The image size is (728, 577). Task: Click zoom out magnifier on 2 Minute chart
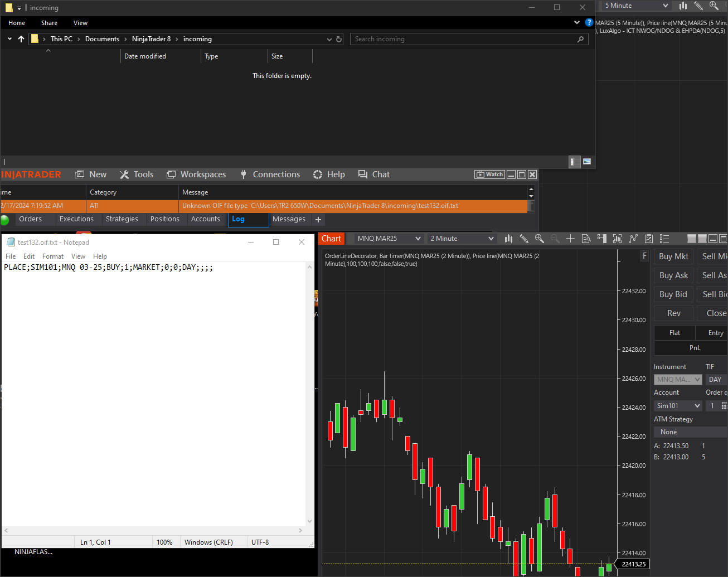[555, 239]
